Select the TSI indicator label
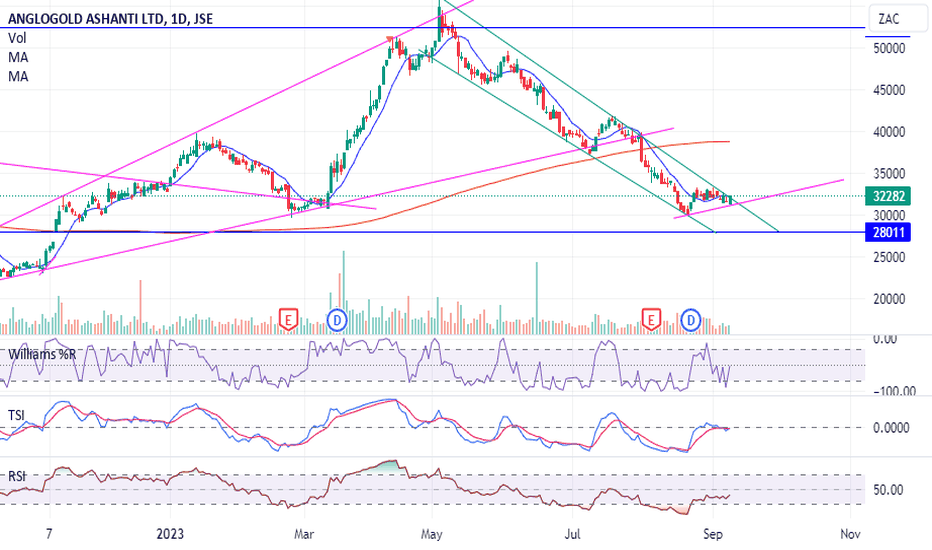Viewport: 932px width, 550px height. pos(16,415)
